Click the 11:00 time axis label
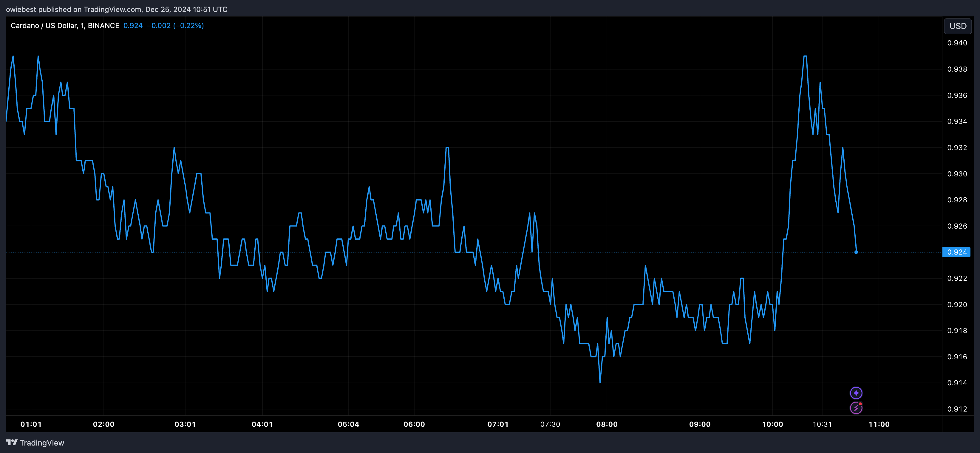This screenshot has height=453, width=980. click(879, 424)
